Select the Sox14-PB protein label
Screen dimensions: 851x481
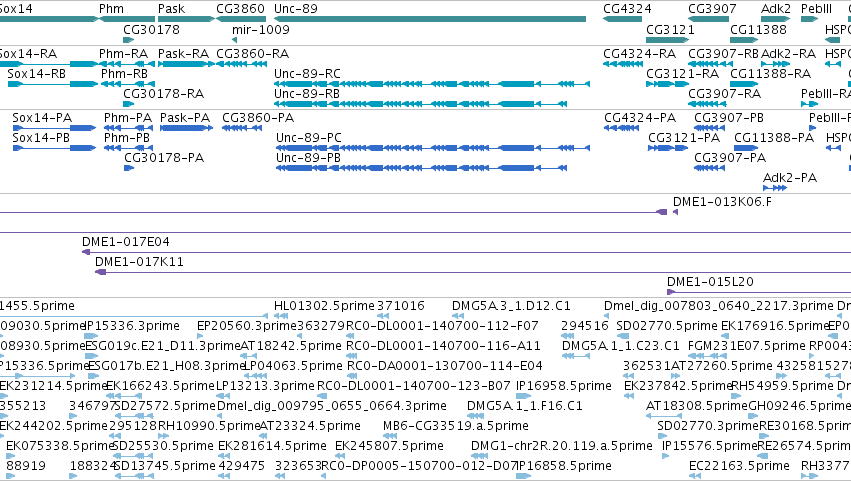pyautogui.click(x=41, y=138)
